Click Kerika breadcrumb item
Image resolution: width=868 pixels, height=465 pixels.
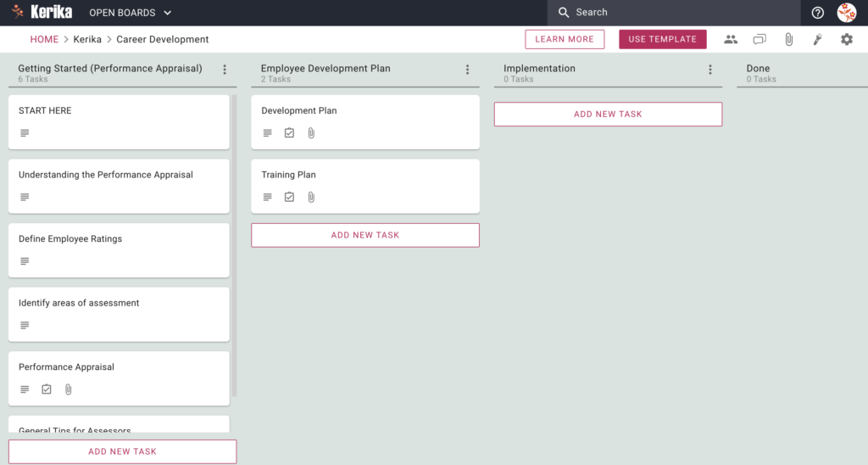tap(87, 39)
